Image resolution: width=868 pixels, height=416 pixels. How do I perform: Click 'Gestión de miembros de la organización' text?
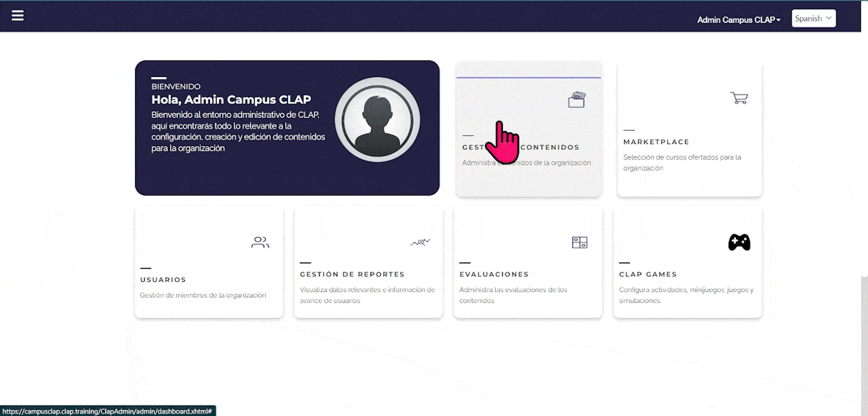(203, 295)
